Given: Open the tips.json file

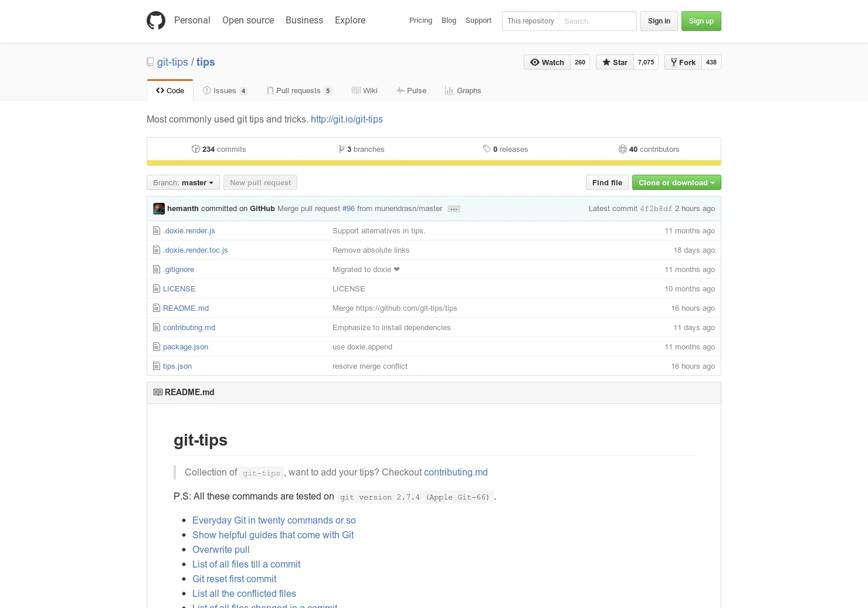Looking at the screenshot, I should (x=177, y=366).
